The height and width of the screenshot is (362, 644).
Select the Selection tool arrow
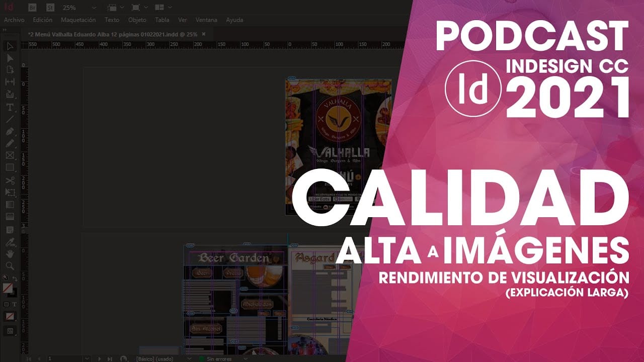pos(10,46)
